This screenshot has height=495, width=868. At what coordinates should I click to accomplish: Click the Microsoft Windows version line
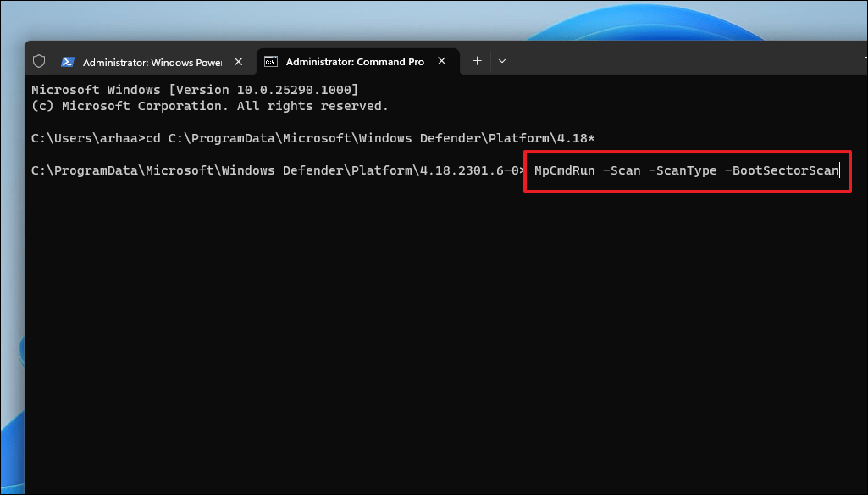coord(193,89)
